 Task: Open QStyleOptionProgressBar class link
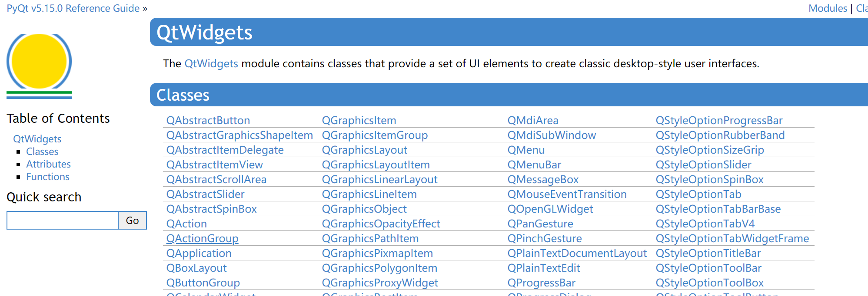coord(719,120)
